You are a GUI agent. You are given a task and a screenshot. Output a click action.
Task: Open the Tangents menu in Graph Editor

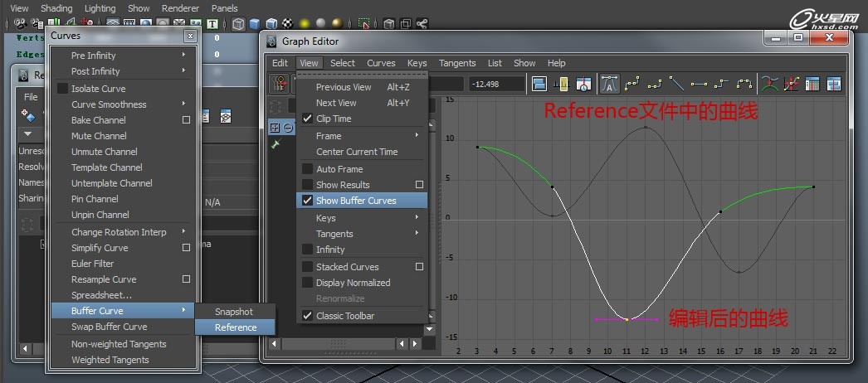pos(456,63)
